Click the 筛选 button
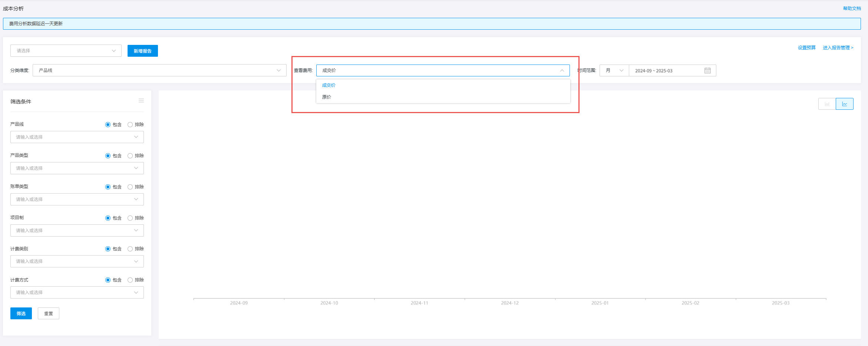The height and width of the screenshot is (346, 868). tap(21, 314)
